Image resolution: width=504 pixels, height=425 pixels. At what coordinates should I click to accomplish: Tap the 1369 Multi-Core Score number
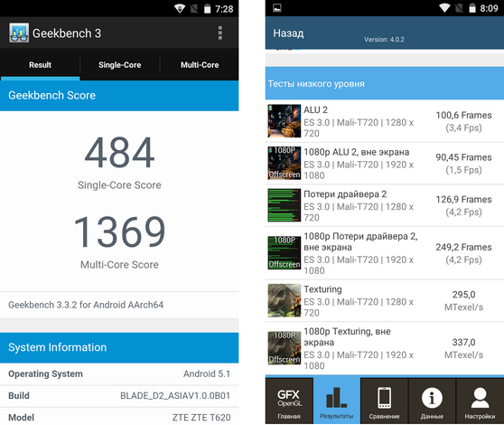(x=119, y=231)
